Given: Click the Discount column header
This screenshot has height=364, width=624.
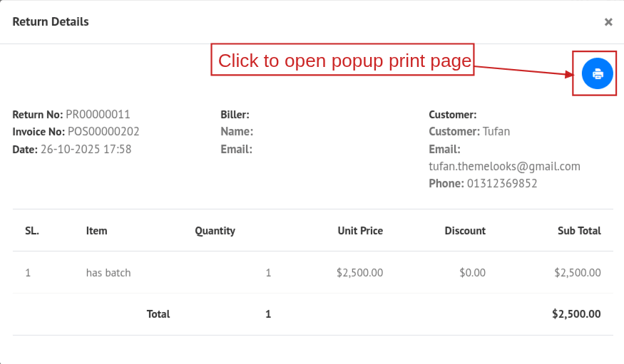Looking at the screenshot, I should [465, 230].
